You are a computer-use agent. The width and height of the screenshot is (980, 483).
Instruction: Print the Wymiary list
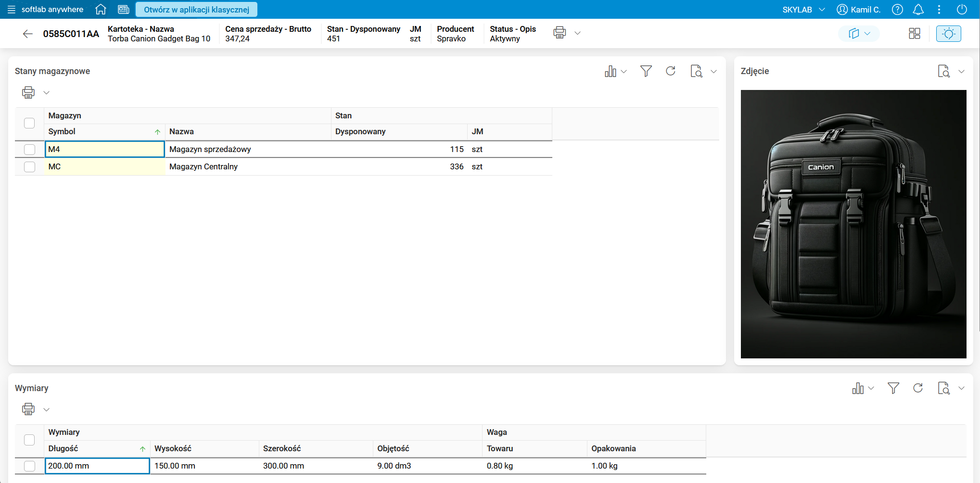[28, 409]
